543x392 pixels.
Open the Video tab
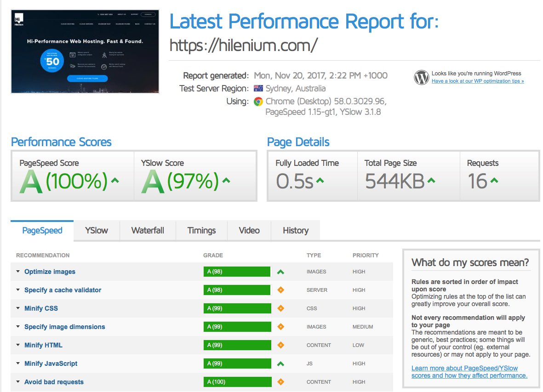(x=249, y=230)
